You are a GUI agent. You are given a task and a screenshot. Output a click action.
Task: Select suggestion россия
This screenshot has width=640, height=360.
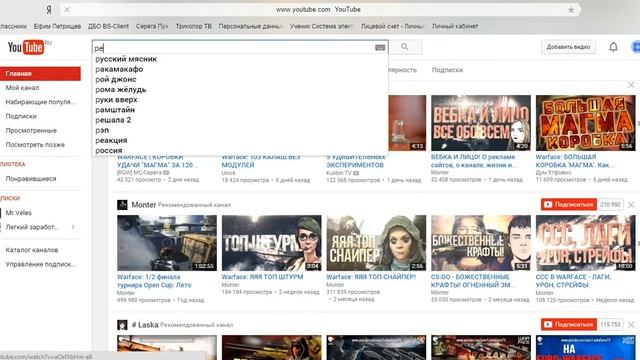(x=109, y=151)
